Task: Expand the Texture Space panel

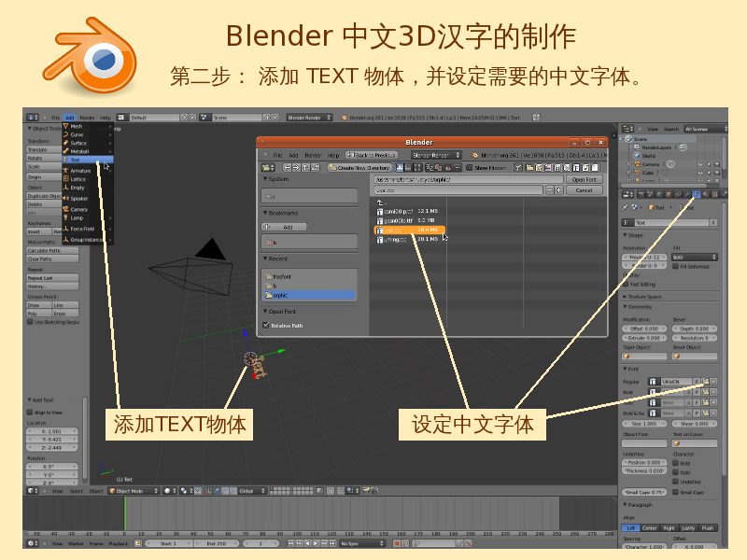Action: [625, 297]
